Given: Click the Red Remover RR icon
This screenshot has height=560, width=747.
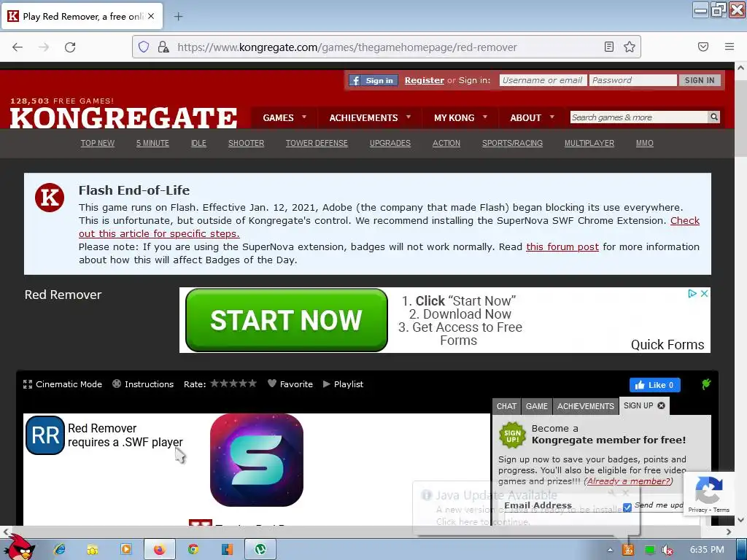Looking at the screenshot, I should (44, 435).
